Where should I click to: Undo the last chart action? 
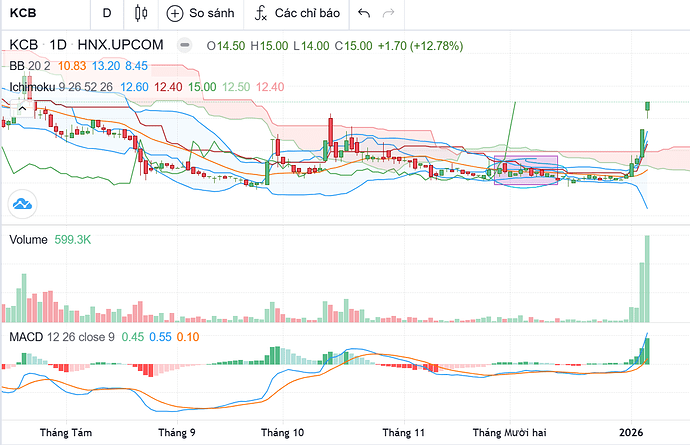point(364,13)
